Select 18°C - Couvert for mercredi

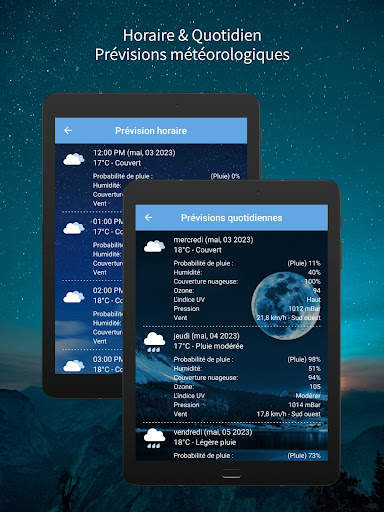click(197, 250)
